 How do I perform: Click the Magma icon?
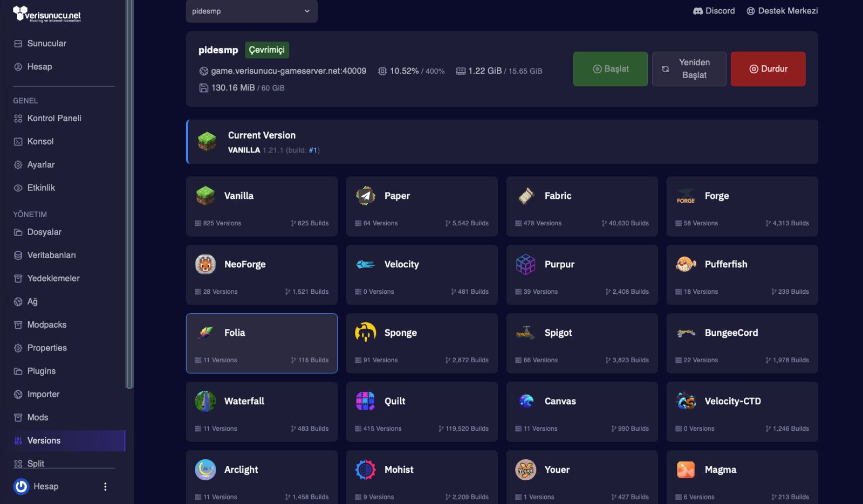point(686,470)
